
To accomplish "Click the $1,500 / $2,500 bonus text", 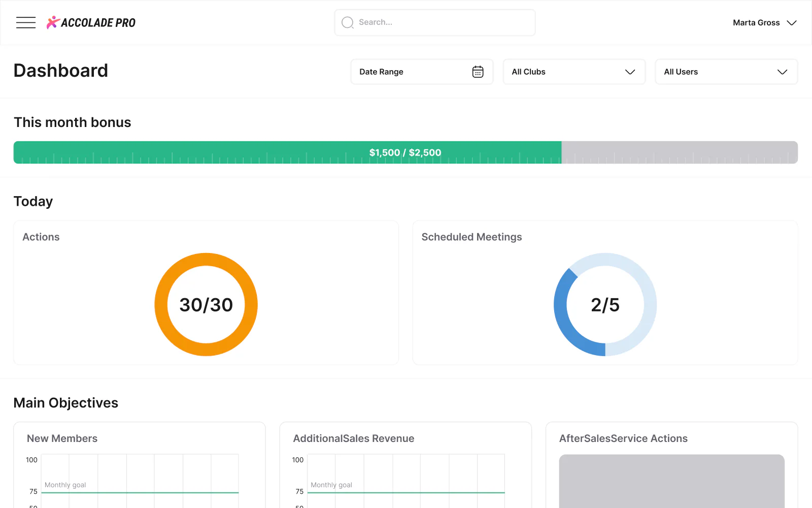I will click(405, 152).
